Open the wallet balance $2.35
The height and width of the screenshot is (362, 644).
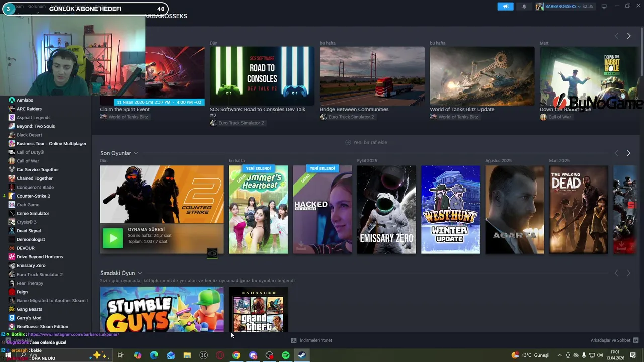point(588,6)
